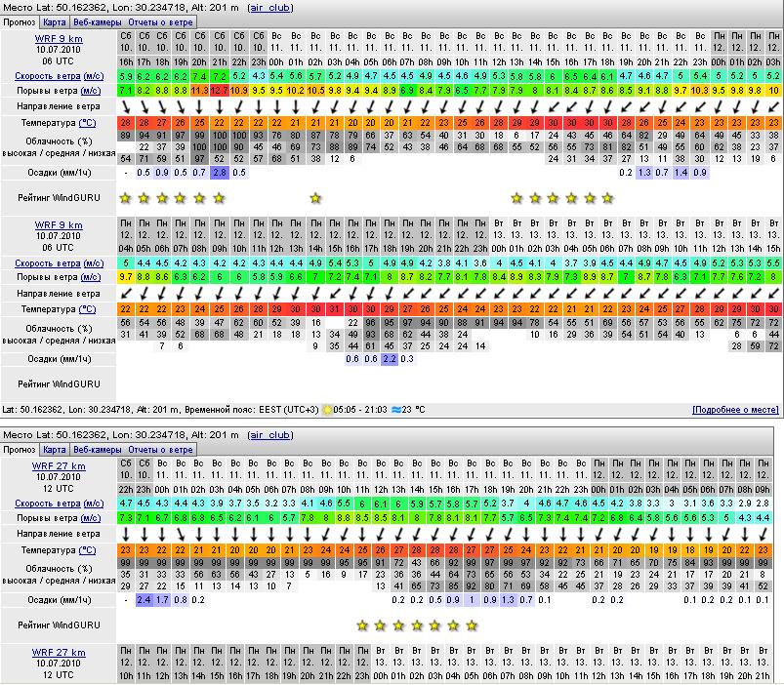Click first wind direction arrow in top table
This screenshot has width=784, height=685.
[126, 106]
